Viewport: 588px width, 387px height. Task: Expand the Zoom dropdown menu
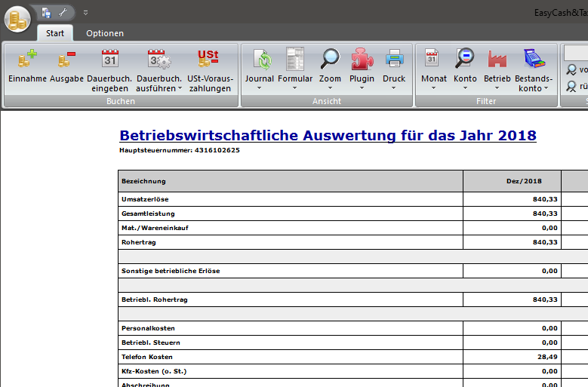coord(330,88)
